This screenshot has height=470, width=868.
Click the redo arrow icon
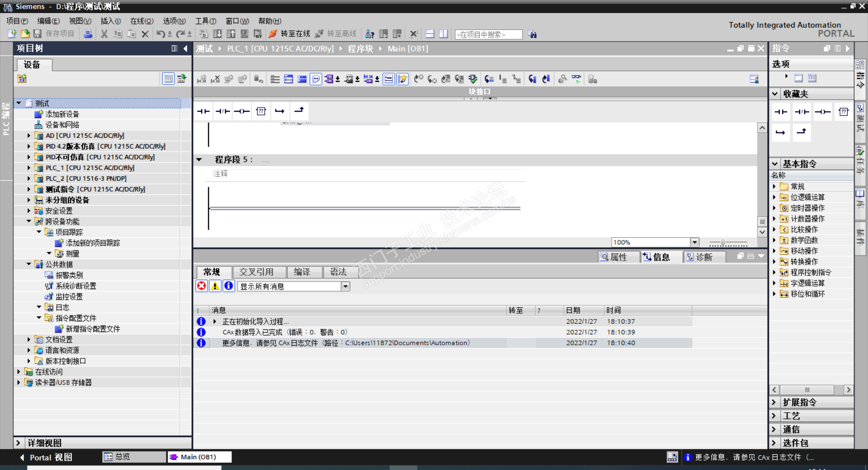point(180,34)
